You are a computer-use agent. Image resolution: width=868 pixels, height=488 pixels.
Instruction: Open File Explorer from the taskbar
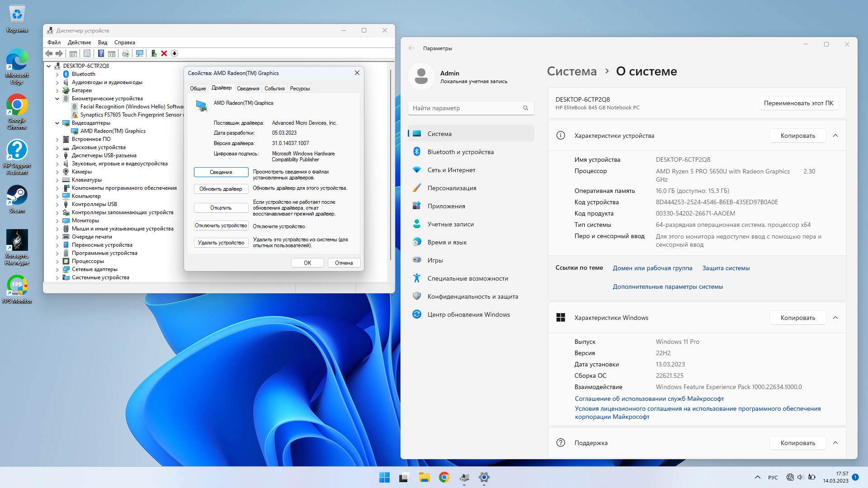[x=424, y=477]
